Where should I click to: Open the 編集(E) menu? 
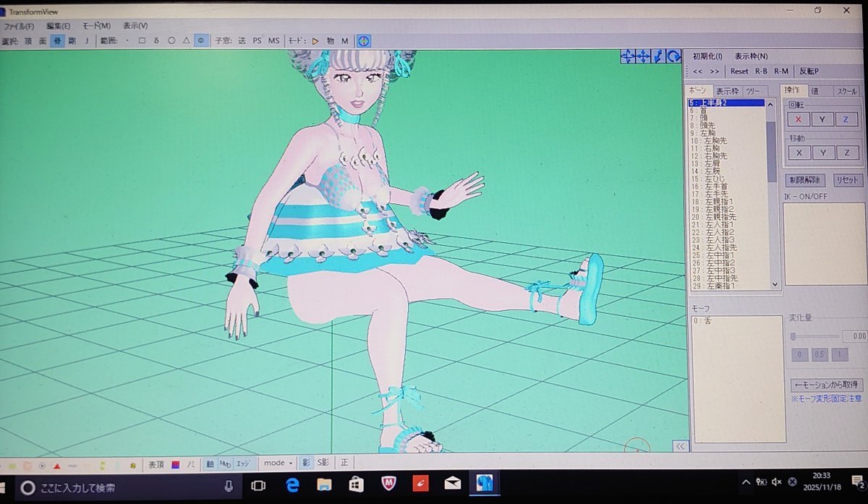58,25
